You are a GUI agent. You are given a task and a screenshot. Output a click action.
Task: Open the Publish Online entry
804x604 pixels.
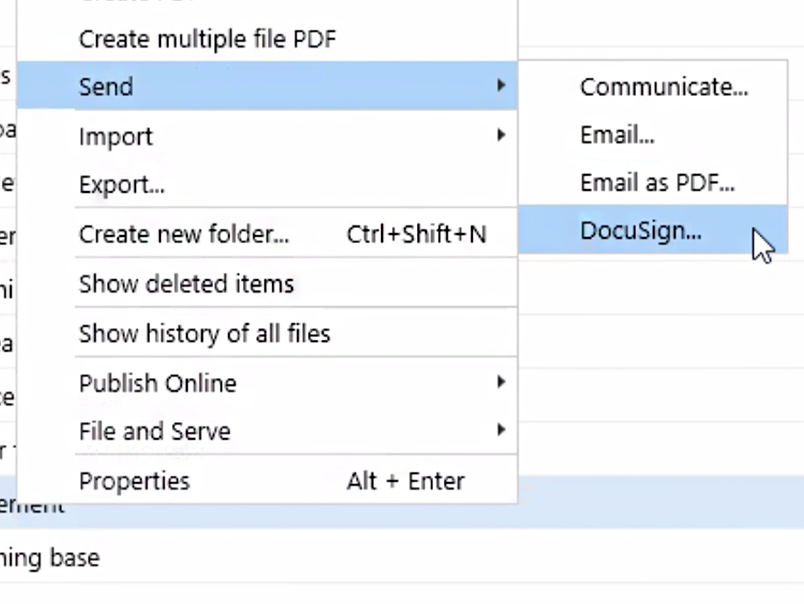pos(158,383)
